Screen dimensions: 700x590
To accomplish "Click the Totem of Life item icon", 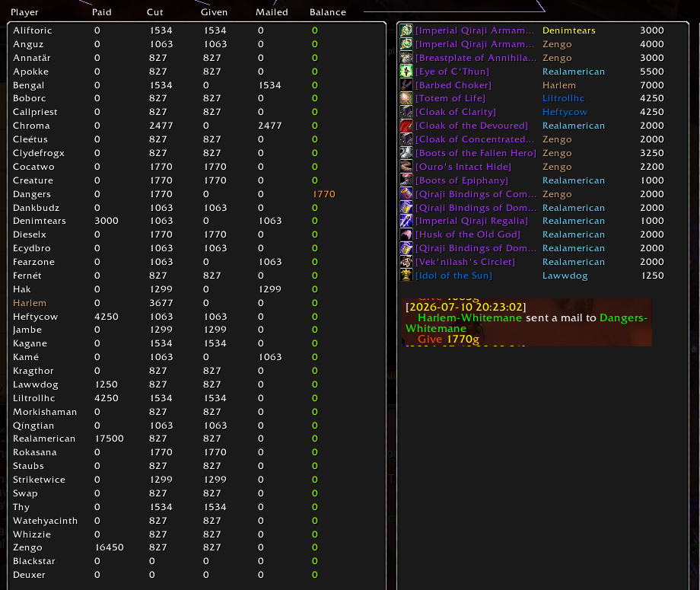I will 406,98.
